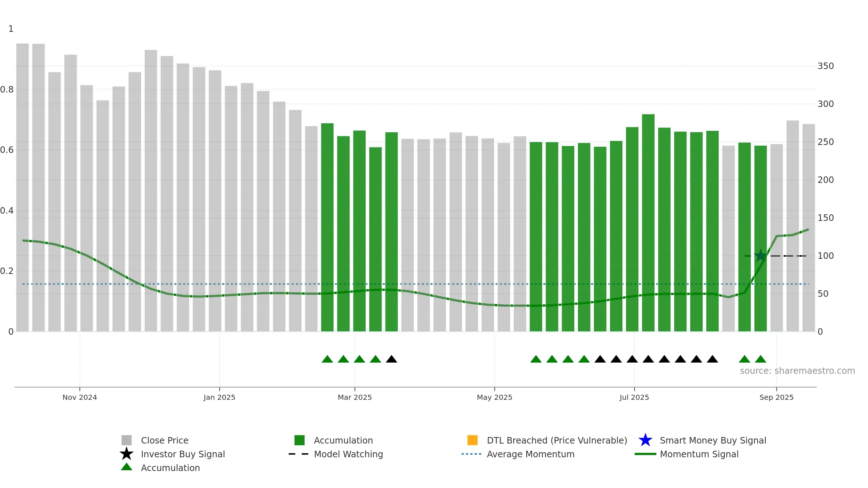This screenshot has width=868, height=488.
Task: Click the Sep 2025 axis label
Action: click(776, 397)
